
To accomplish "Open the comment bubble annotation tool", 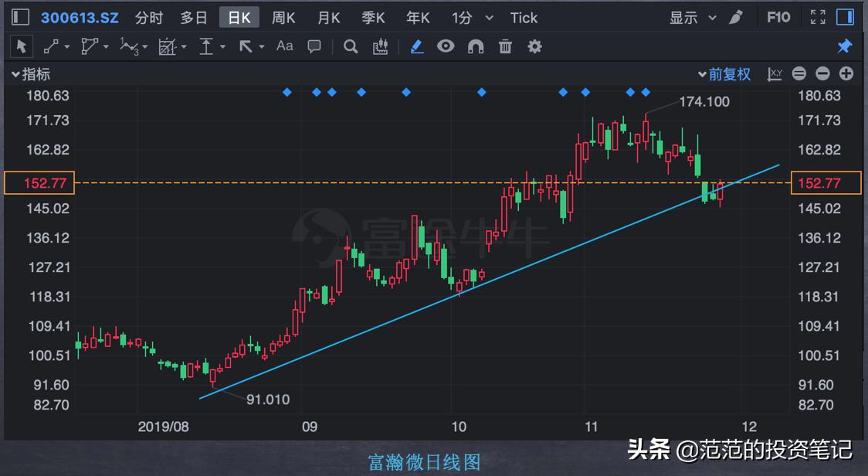I will click(315, 46).
